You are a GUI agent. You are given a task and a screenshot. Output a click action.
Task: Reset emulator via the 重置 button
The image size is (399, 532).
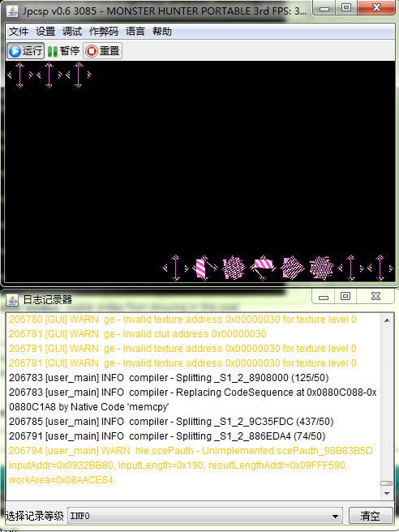102,51
